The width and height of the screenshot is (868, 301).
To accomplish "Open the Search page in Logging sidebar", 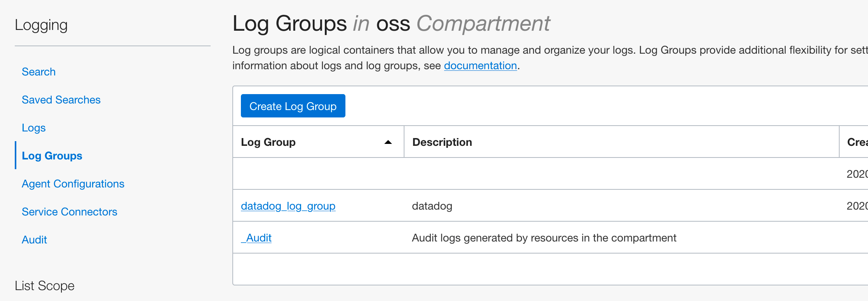I will pyautogui.click(x=38, y=72).
